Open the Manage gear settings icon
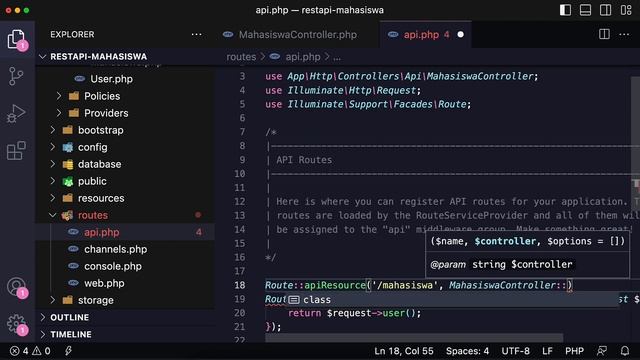 click(x=16, y=324)
